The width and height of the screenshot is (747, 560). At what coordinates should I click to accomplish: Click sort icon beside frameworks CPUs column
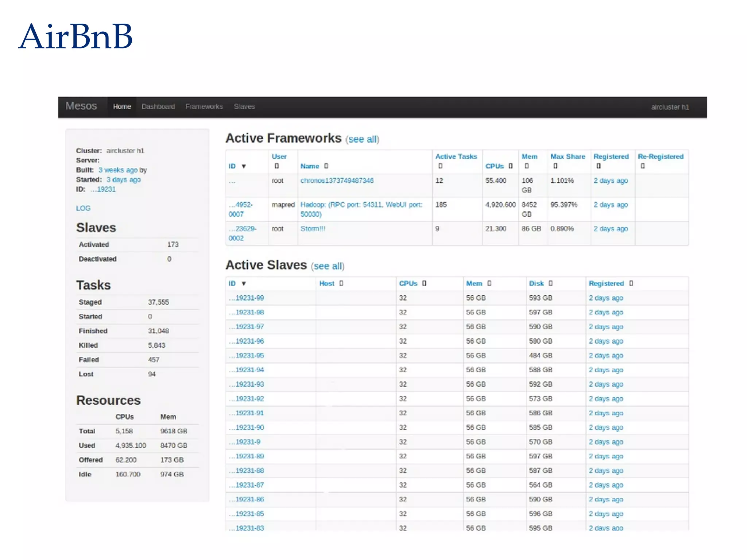510,166
